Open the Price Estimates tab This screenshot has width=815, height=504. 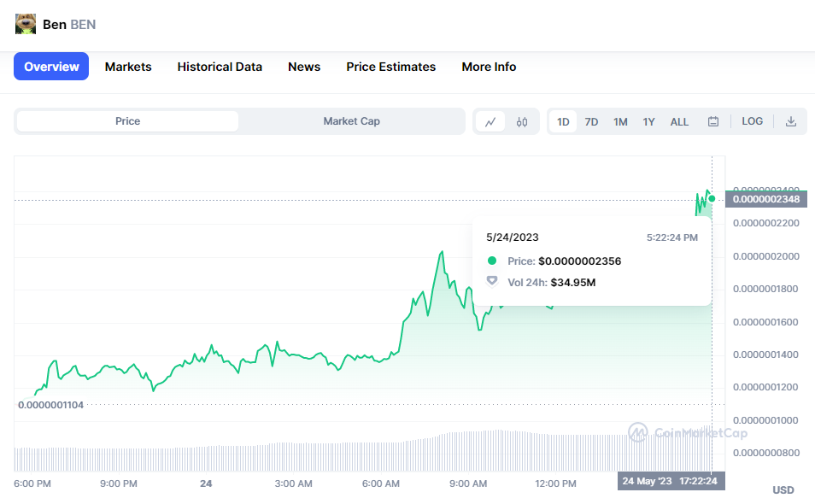(390, 67)
